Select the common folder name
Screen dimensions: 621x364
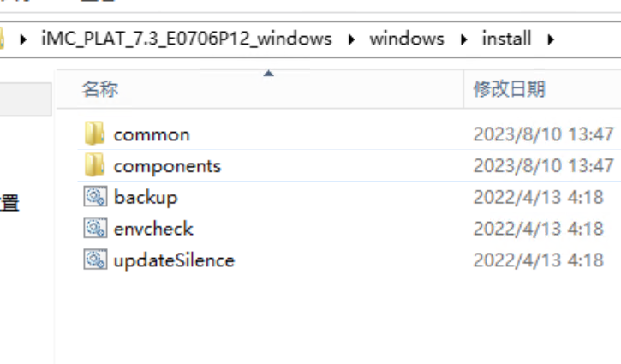coord(152,134)
